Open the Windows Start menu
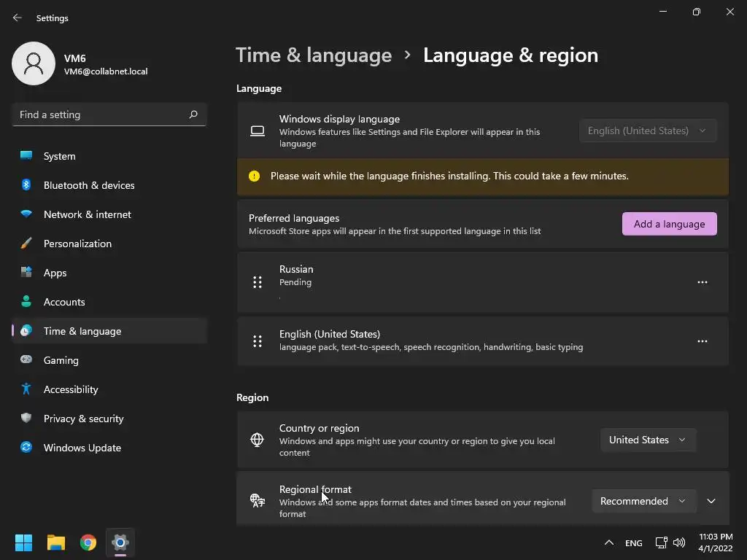 pos(23,542)
